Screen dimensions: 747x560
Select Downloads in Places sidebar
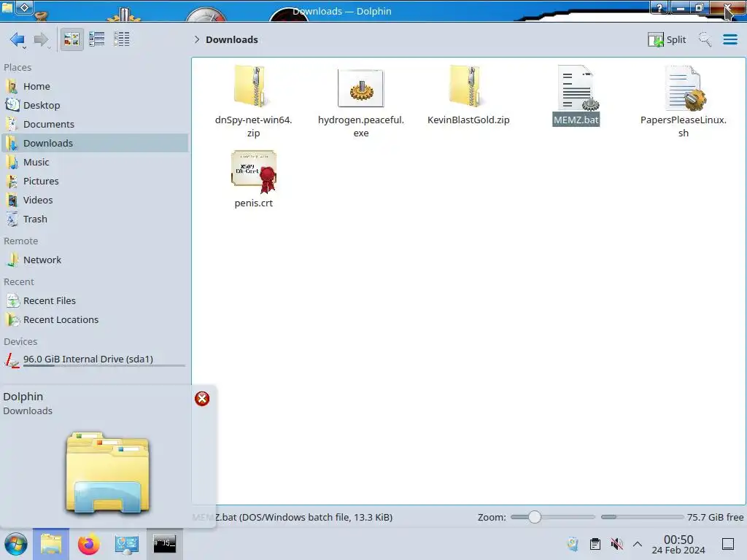95,144
